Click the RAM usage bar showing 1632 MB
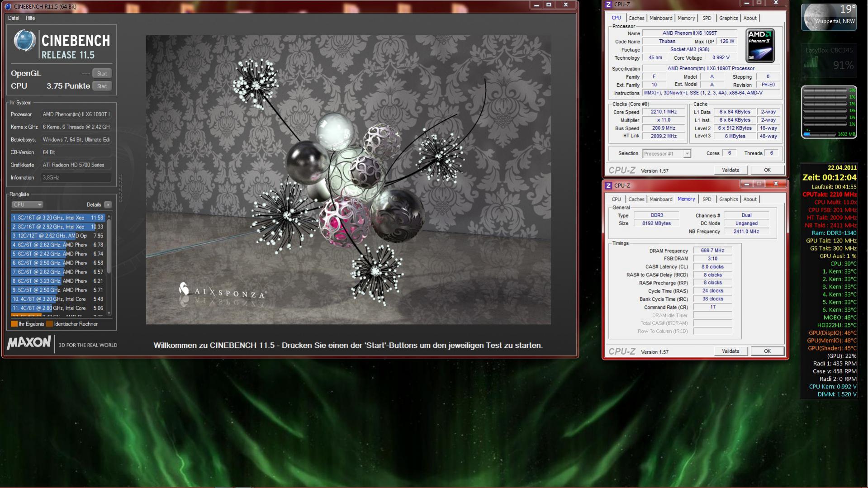This screenshot has width=868, height=488. (x=819, y=134)
